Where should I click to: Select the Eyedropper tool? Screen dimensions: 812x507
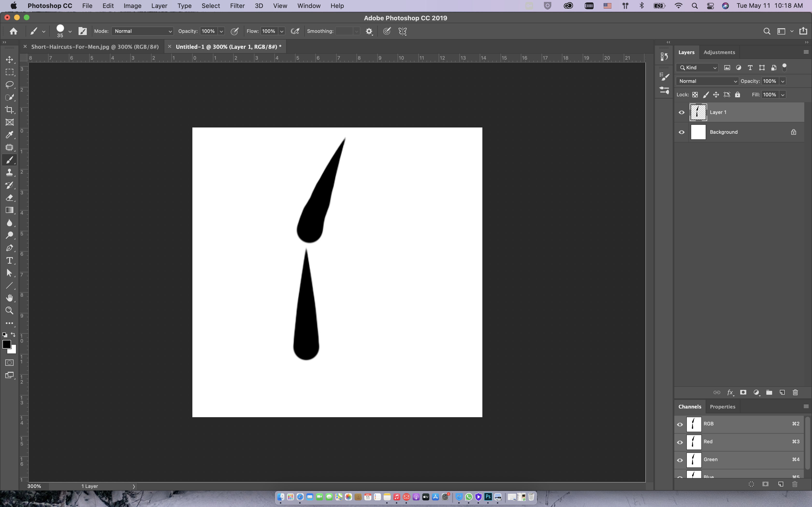point(9,135)
